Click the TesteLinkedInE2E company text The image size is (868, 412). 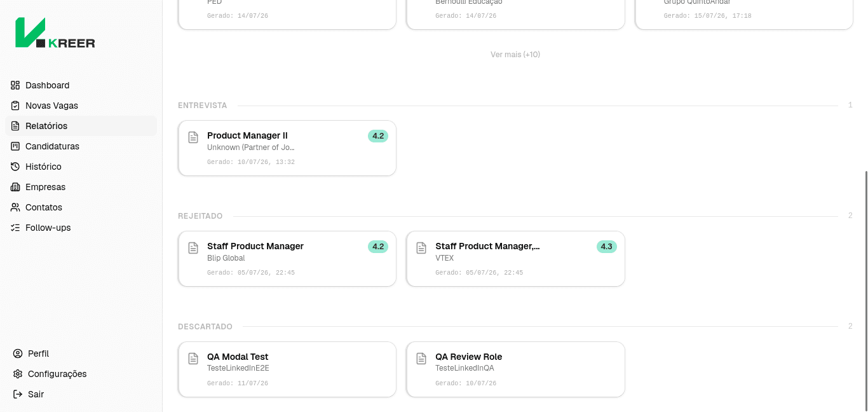coord(238,368)
